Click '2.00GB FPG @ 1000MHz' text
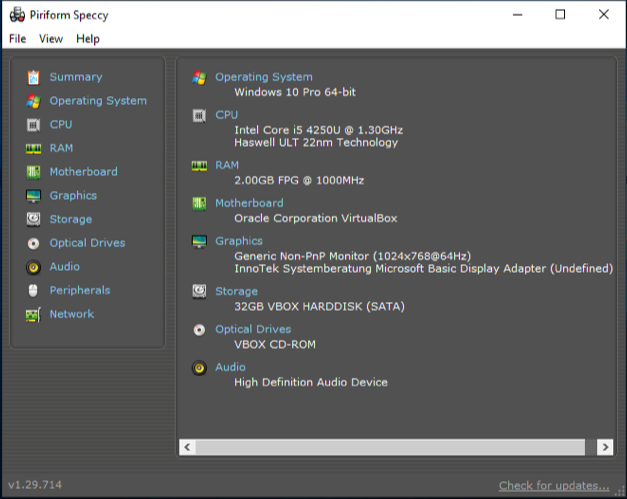 299,180
